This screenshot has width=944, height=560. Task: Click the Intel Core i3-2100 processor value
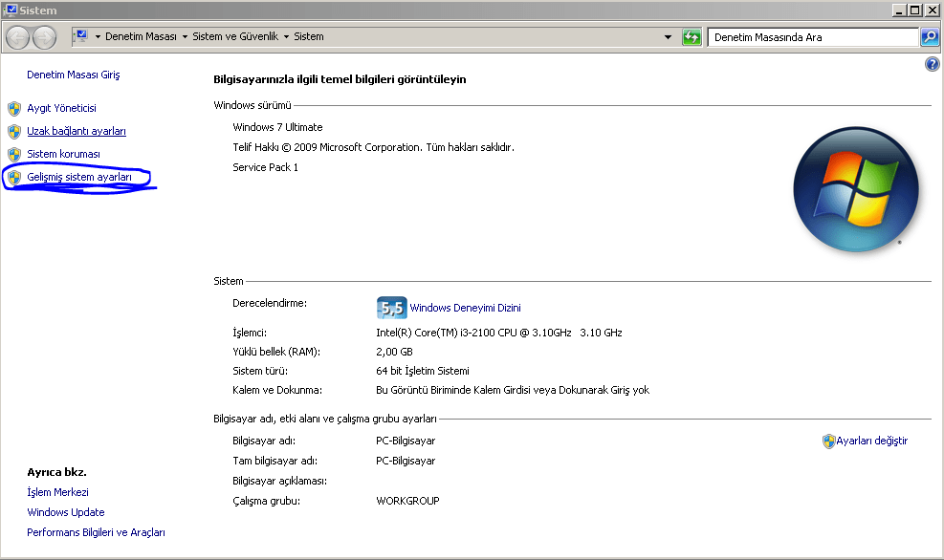pyautogui.click(x=499, y=333)
